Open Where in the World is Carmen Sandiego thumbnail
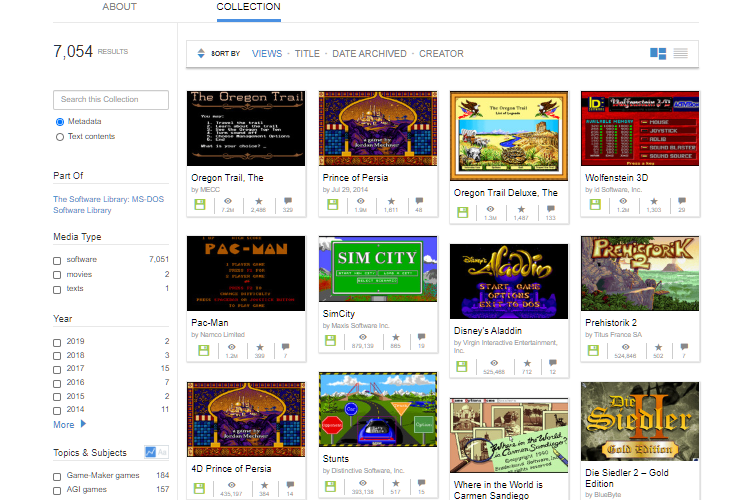This screenshot has width=750, height=500. pos(509,435)
